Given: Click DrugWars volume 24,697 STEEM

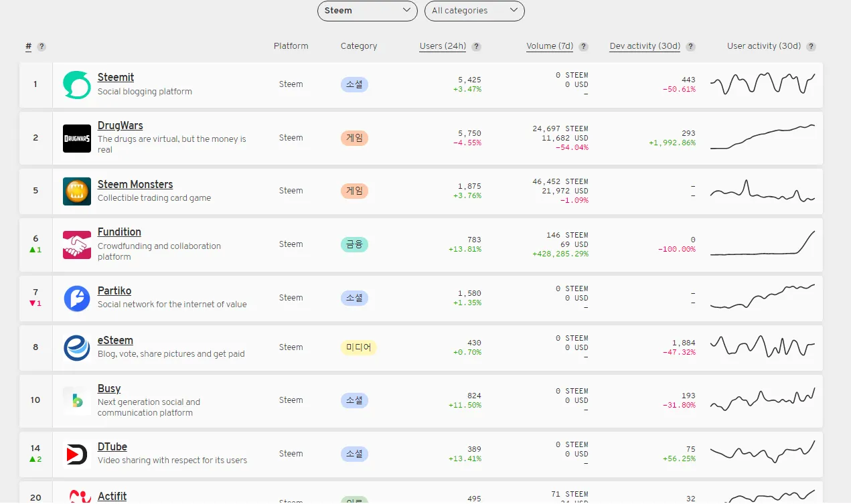Looking at the screenshot, I should (x=560, y=129).
